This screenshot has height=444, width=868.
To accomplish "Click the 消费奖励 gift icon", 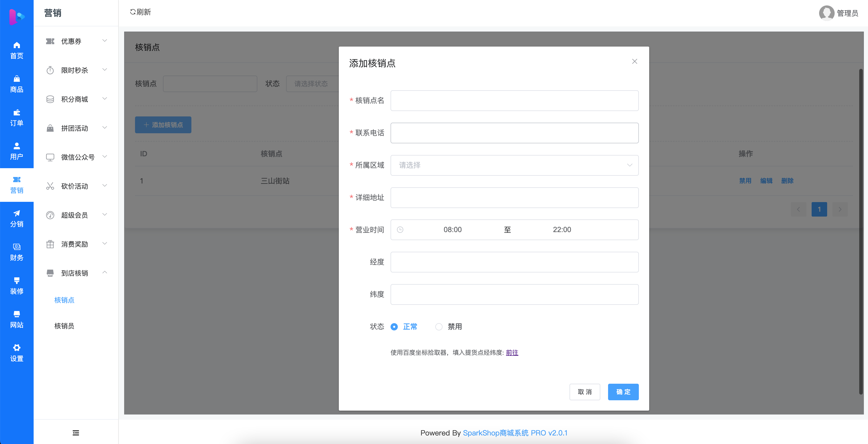I will pyautogui.click(x=50, y=244).
